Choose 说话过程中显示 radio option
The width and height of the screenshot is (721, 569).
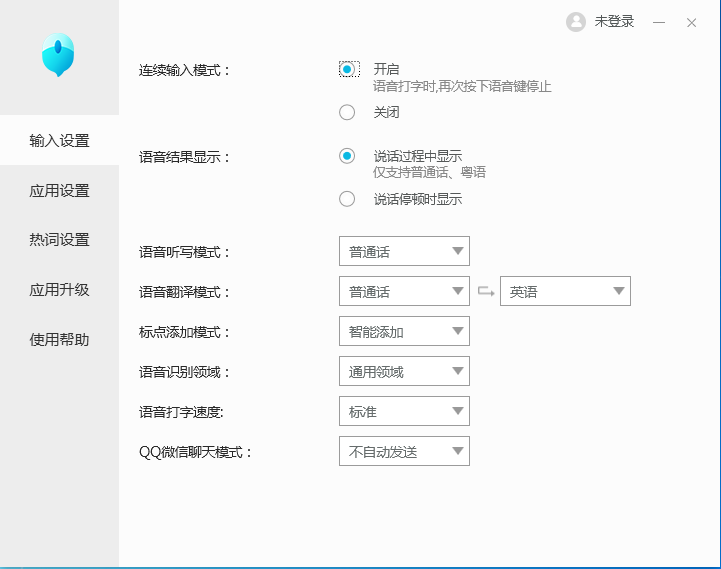pos(347,156)
